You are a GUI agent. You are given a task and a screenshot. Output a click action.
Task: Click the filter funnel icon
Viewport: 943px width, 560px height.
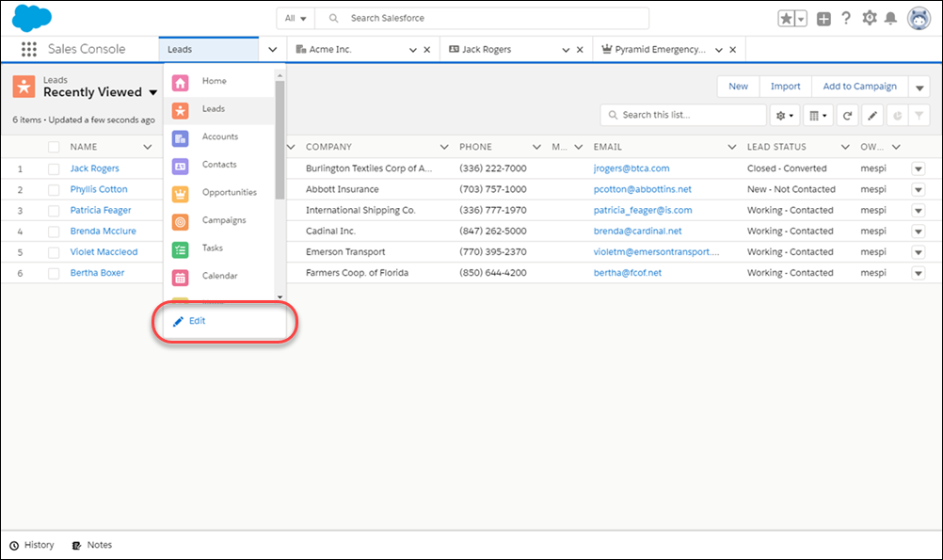tap(919, 116)
